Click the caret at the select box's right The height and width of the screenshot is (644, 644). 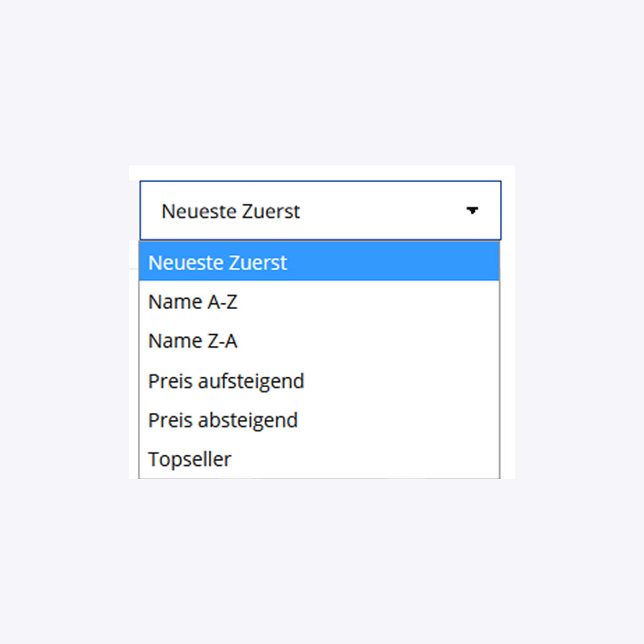pos(473,211)
